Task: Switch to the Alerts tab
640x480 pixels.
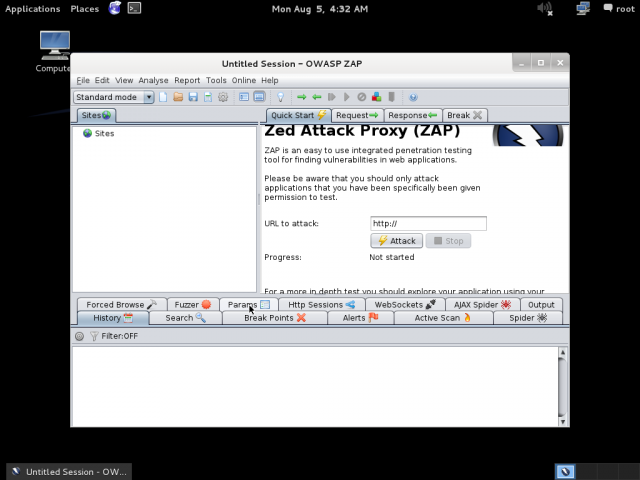Action: (x=360, y=318)
